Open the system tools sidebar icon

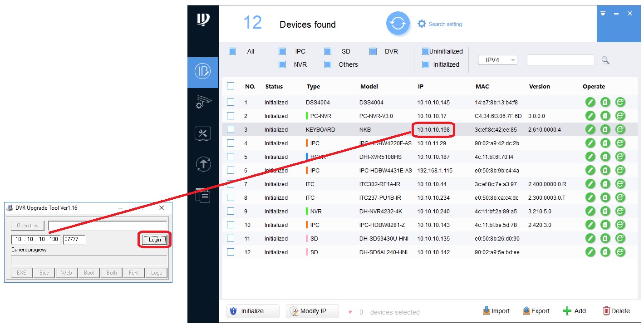pos(203,133)
